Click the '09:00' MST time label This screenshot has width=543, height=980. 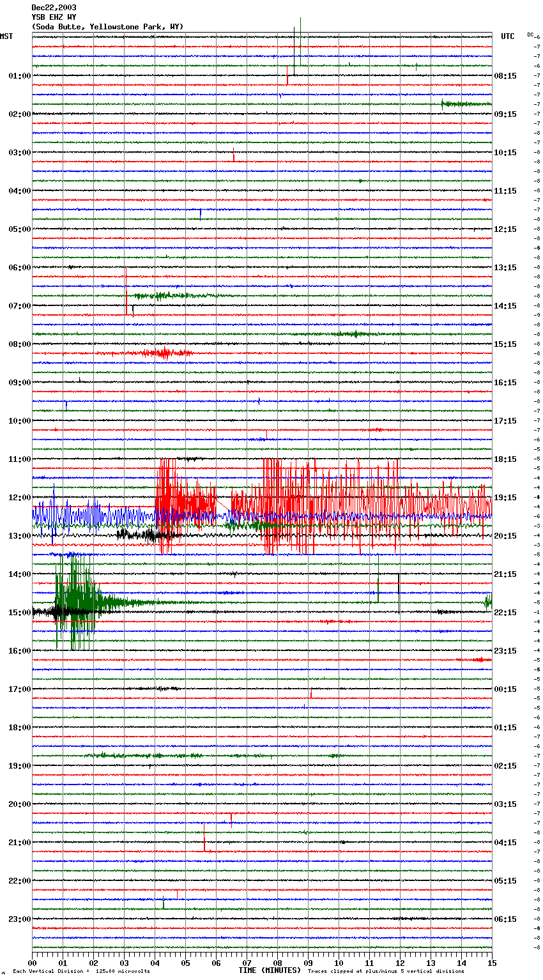[20, 383]
